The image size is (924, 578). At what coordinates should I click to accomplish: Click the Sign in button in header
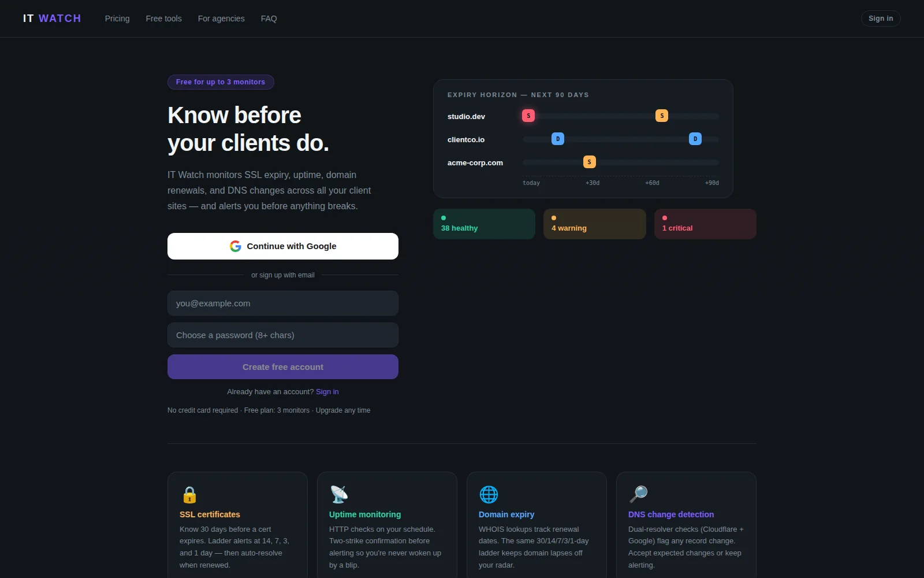(x=881, y=18)
